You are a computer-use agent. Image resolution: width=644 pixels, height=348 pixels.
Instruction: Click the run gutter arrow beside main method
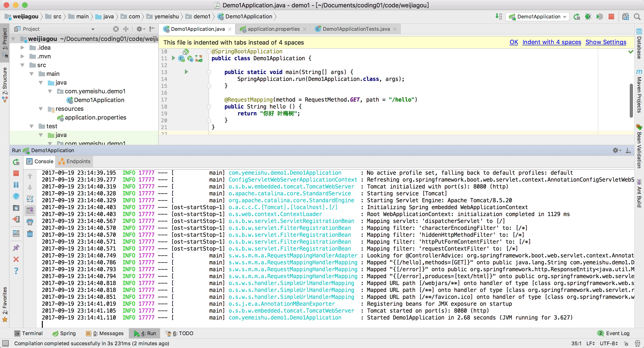(186, 72)
